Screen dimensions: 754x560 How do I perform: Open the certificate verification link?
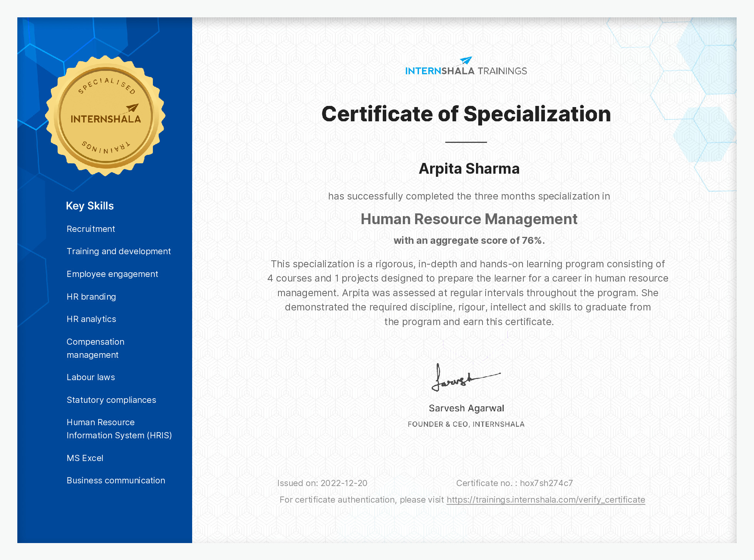coord(545,499)
